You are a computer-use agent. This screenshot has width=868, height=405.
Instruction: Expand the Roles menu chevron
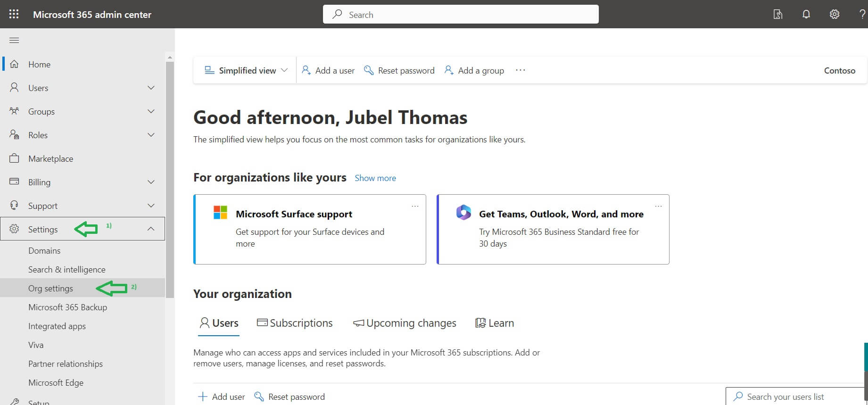click(151, 135)
